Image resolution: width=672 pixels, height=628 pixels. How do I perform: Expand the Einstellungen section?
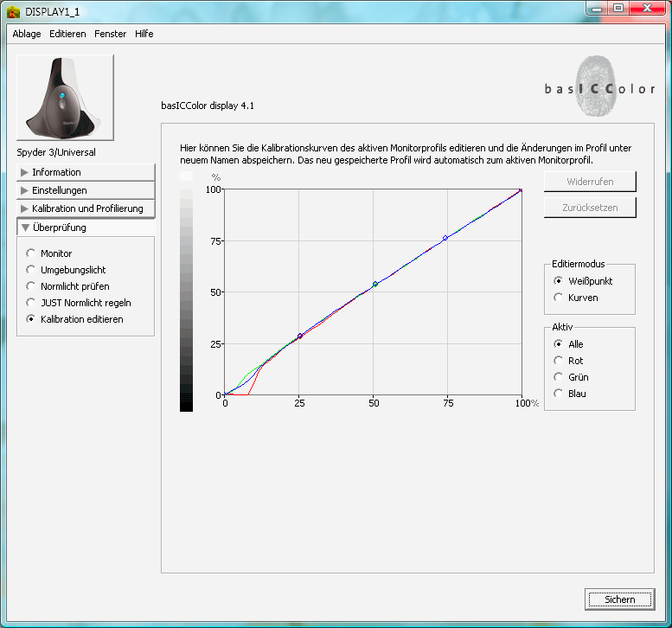(85, 190)
